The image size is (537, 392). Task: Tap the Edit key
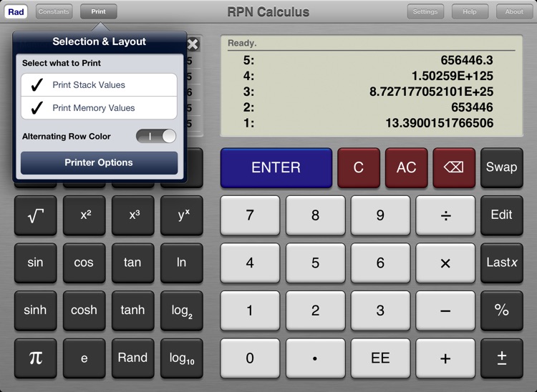pos(502,215)
